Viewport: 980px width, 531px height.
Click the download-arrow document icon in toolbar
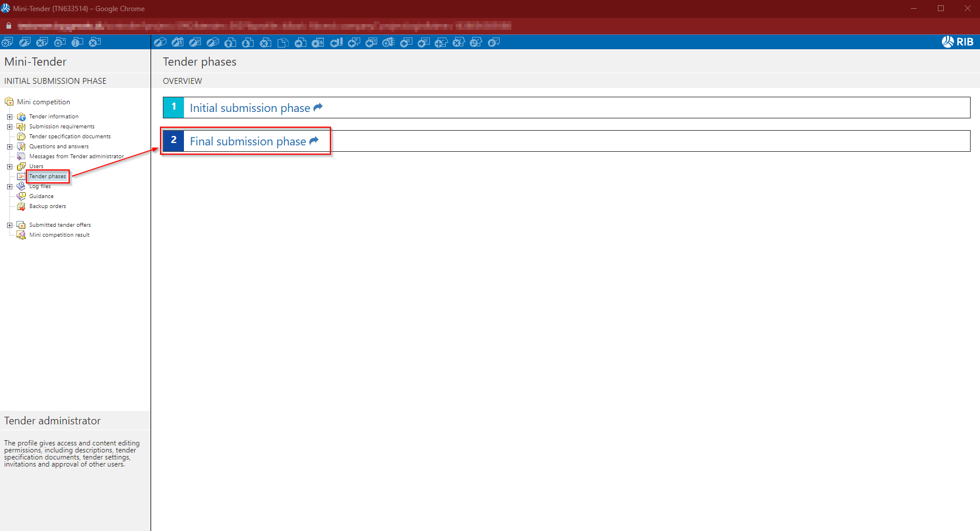pyautogui.click(x=248, y=42)
